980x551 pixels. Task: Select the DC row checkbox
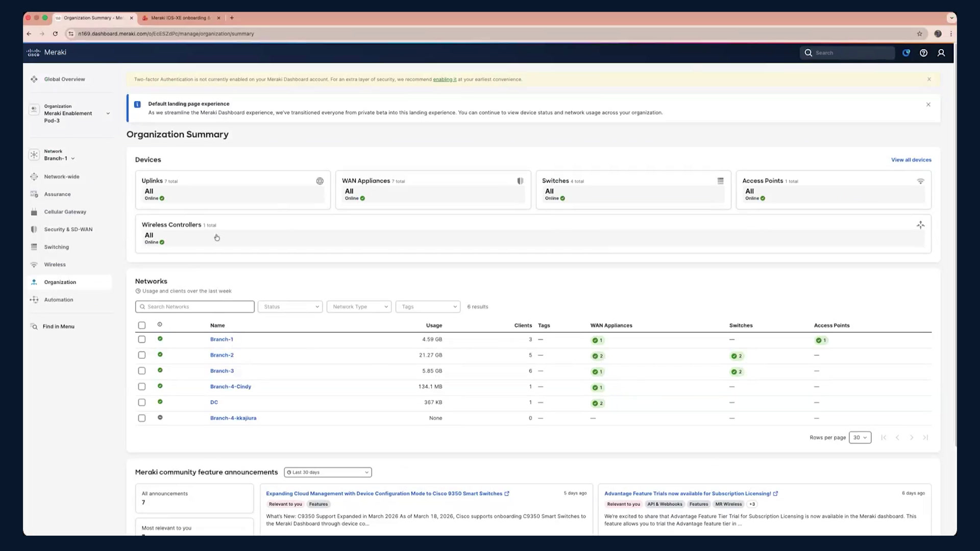click(x=142, y=403)
